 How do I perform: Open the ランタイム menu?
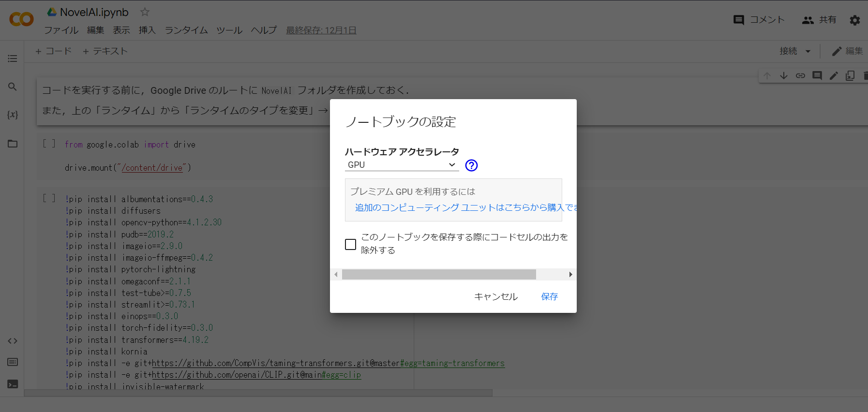[x=186, y=30]
